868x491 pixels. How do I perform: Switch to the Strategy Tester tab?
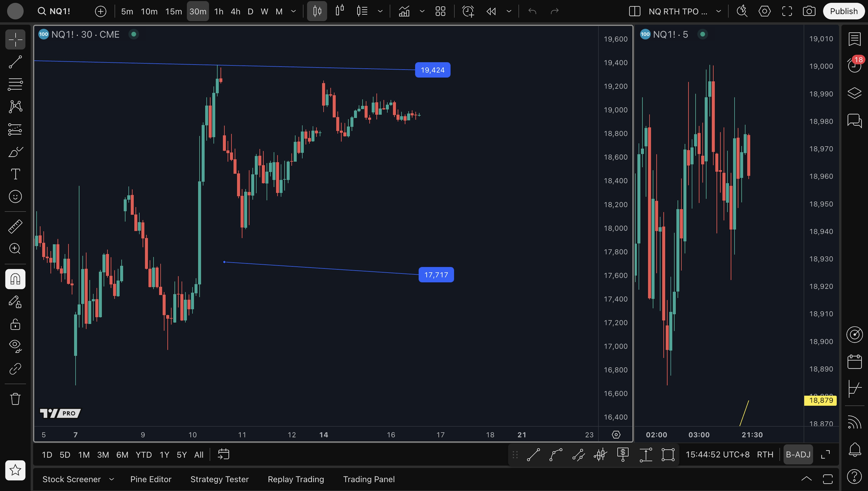[x=219, y=479]
